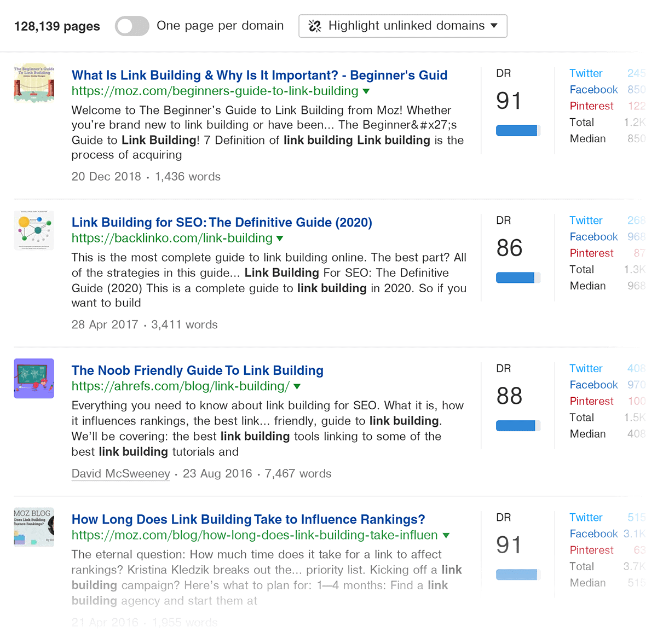Open Highlight unlinked domains dropdown
Viewport: 657px width, 644px height.
[403, 26]
